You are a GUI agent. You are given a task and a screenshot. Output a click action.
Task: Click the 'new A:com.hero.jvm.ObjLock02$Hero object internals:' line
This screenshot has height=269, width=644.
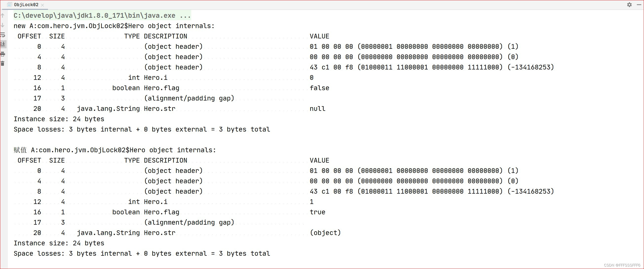[x=114, y=26]
